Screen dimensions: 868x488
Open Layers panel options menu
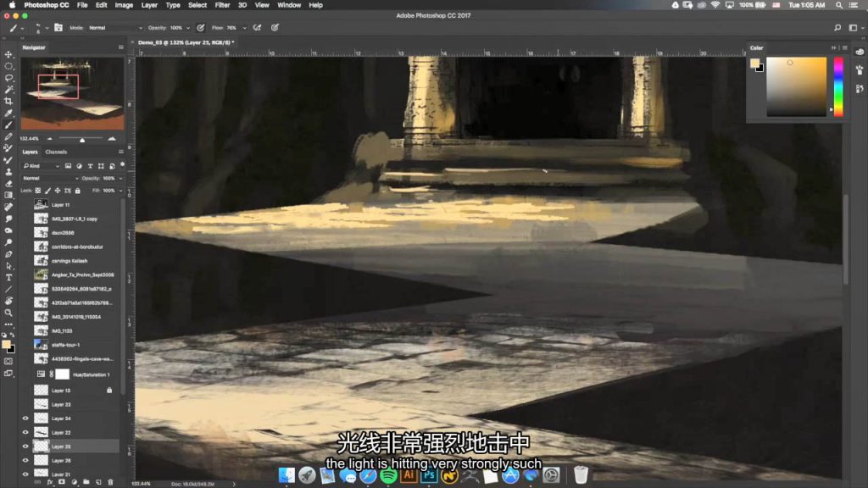(121, 152)
